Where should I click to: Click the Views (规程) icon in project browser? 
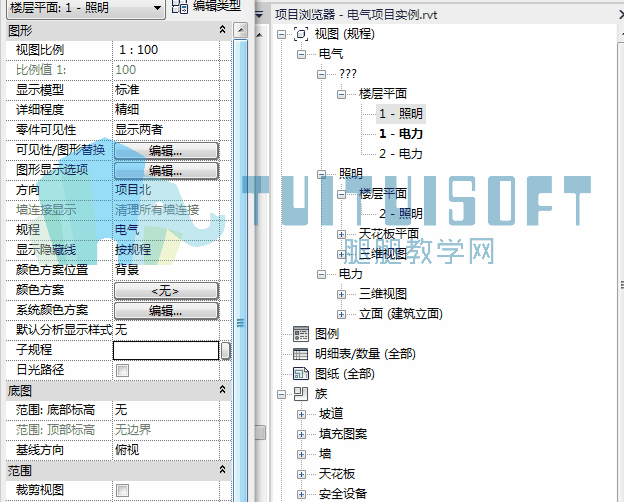point(301,34)
